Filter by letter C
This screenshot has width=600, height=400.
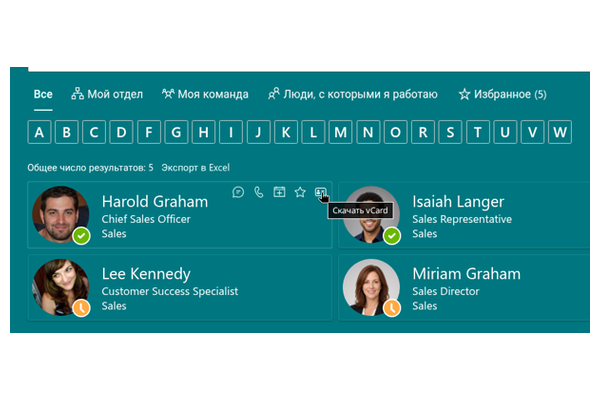[94, 132]
